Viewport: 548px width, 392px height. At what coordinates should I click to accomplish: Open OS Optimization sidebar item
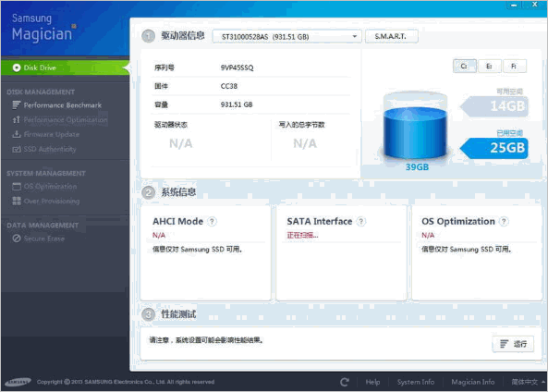click(50, 187)
